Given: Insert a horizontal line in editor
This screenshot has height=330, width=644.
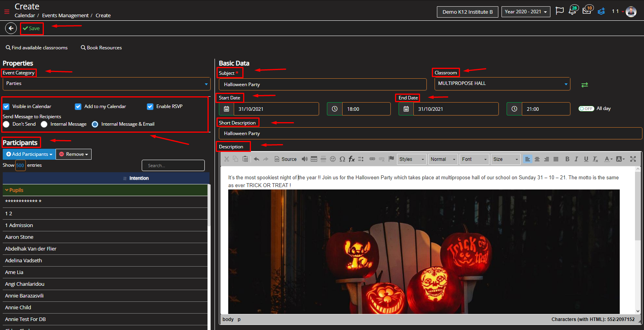Looking at the screenshot, I should coord(323,159).
